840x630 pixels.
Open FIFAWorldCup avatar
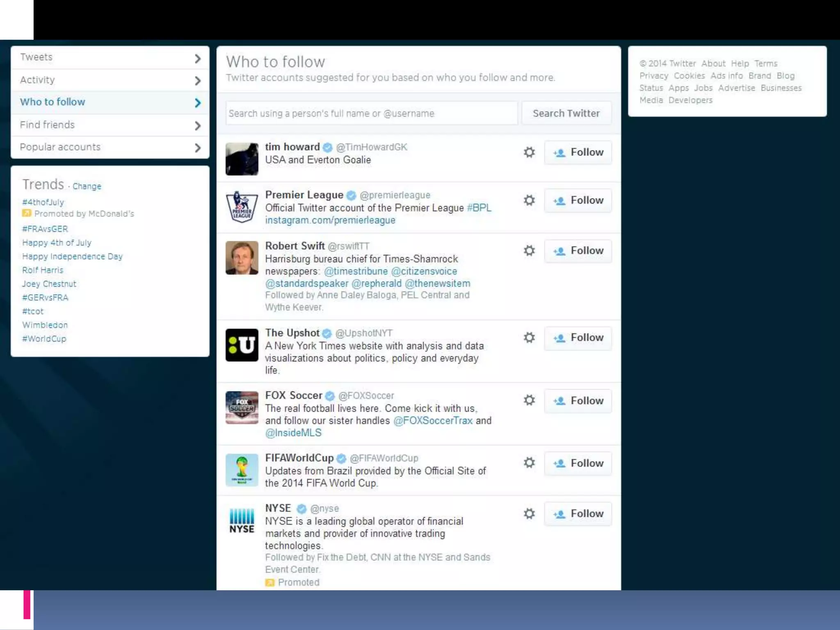click(242, 470)
